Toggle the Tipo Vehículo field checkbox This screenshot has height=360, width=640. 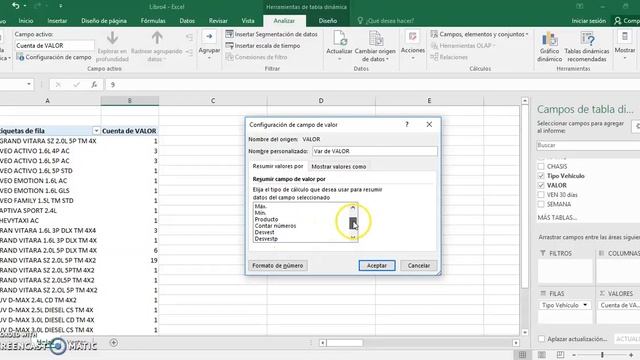coord(541,176)
